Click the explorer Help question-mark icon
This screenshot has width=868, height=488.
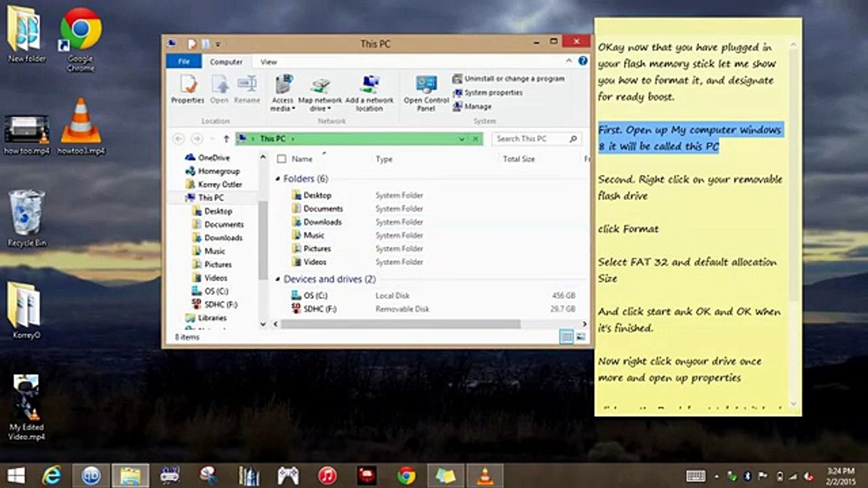tap(583, 61)
